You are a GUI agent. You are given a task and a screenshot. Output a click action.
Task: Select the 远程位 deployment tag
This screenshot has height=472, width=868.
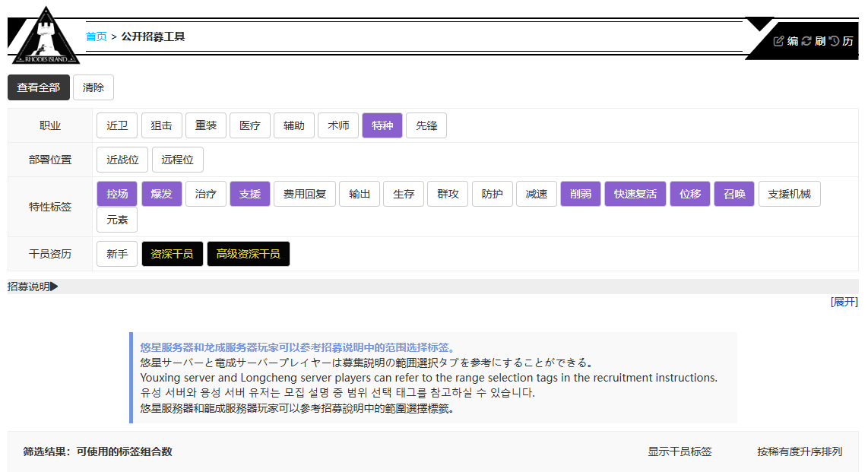tap(178, 160)
